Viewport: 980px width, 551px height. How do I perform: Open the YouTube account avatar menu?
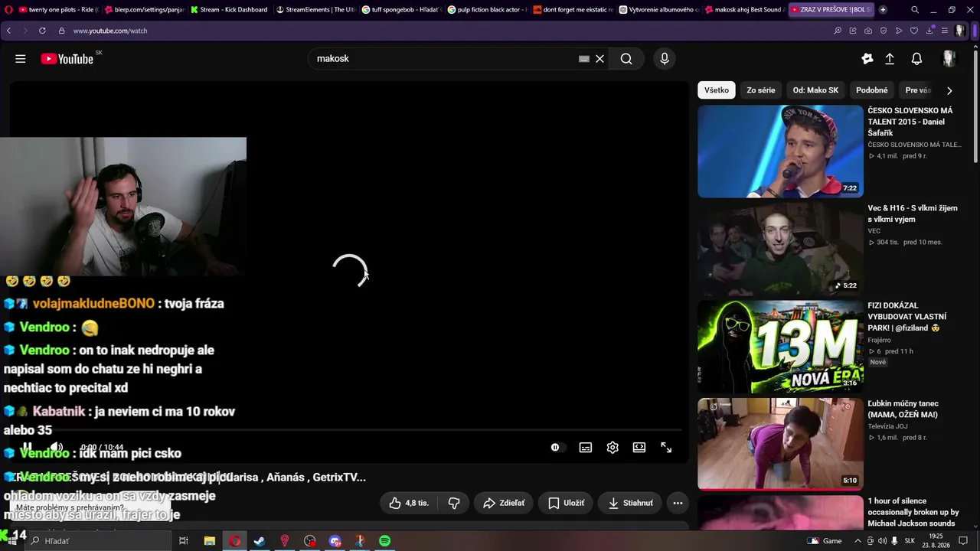pyautogui.click(x=949, y=59)
